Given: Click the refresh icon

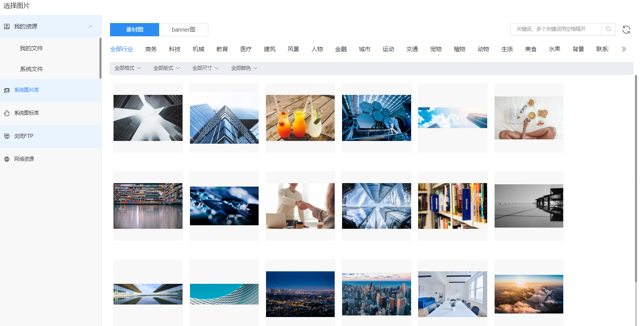Looking at the screenshot, I should click(x=626, y=30).
